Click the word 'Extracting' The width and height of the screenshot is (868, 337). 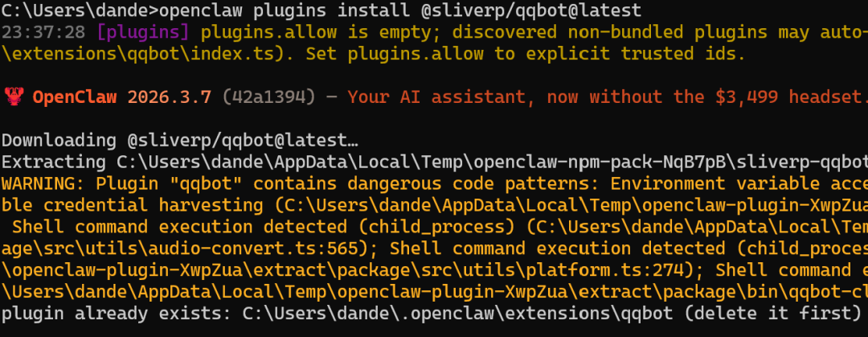[x=54, y=162]
